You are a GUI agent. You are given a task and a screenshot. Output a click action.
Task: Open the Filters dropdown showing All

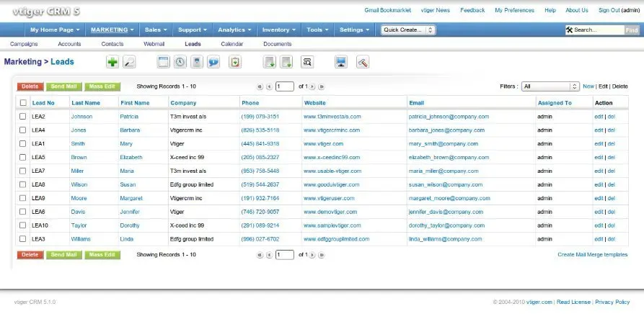pos(550,86)
